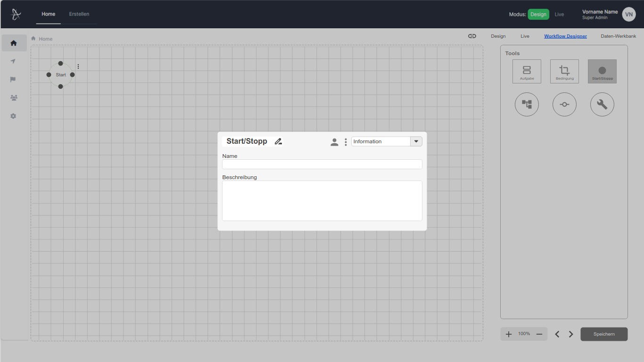
Task: Select the Start/Stopp tool
Action: 602,71
